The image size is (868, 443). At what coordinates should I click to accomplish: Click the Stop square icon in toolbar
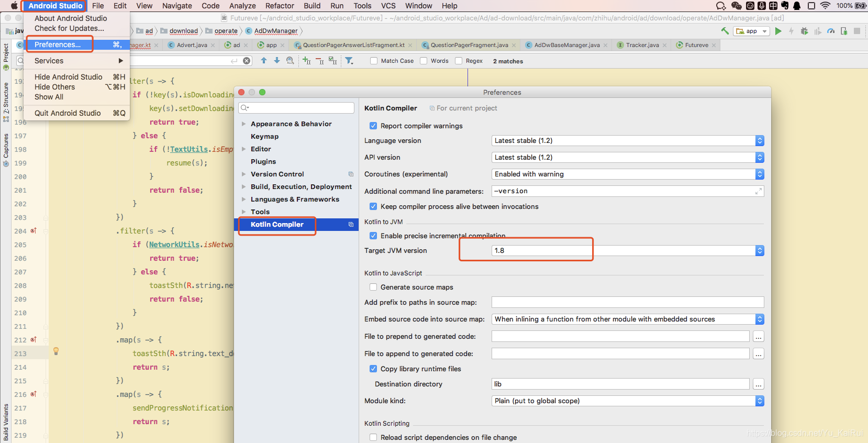[x=857, y=31]
